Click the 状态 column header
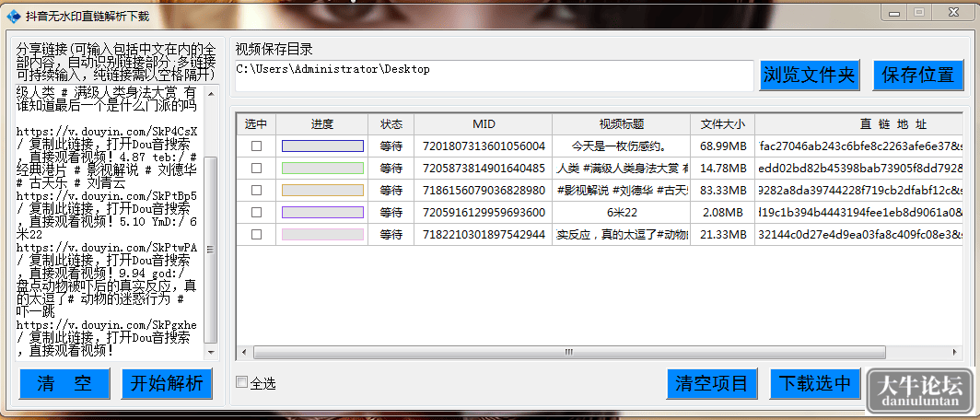The height and width of the screenshot is (420, 980). (x=391, y=124)
